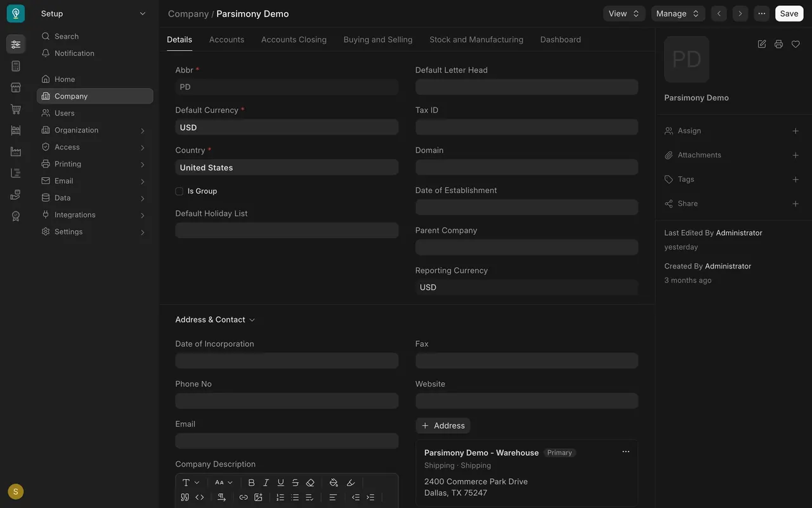
Task: Open the Stock and Manufacturing tab
Action: 476,39
